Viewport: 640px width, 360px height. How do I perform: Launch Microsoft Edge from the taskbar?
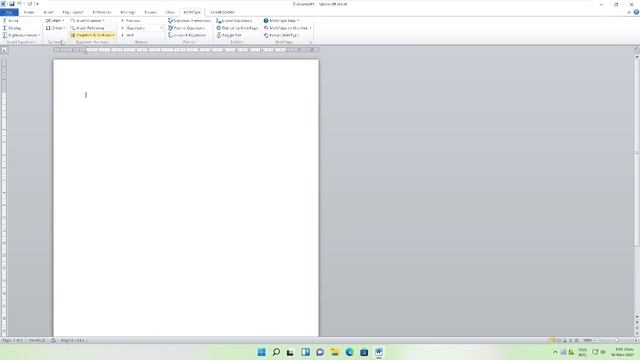pos(349,352)
